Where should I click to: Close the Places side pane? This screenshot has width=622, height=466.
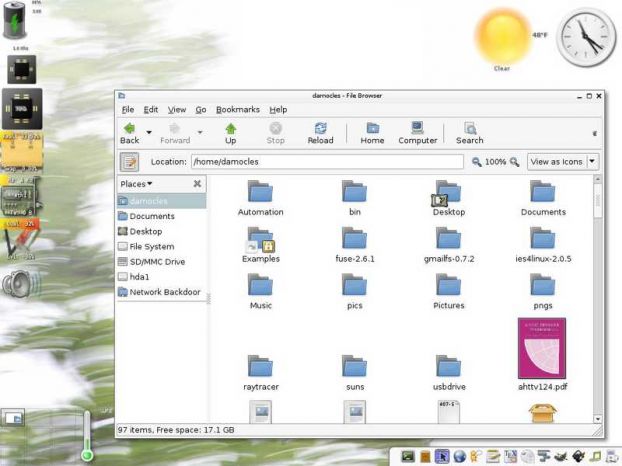click(197, 184)
